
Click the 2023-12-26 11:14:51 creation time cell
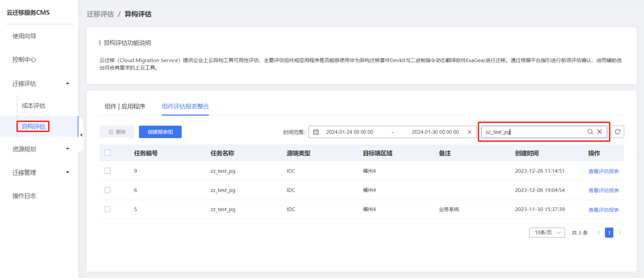click(540, 171)
